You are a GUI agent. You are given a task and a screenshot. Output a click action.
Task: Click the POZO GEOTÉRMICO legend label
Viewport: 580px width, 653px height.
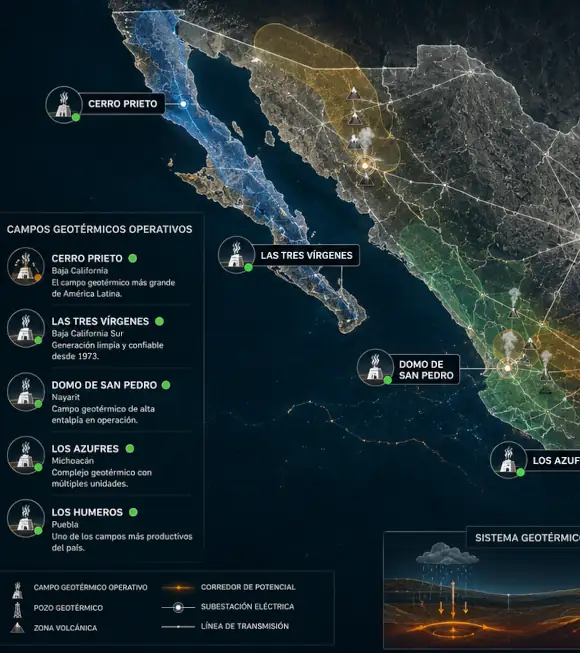tap(68, 608)
